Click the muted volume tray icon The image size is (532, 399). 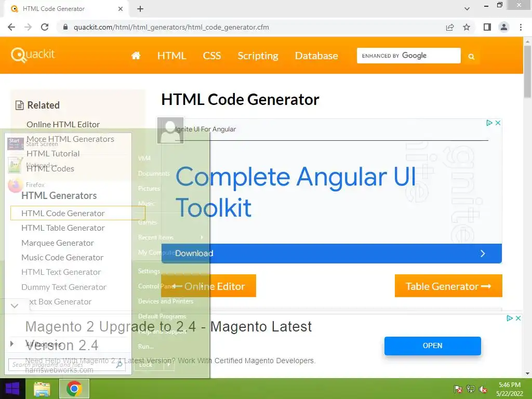tap(483, 389)
